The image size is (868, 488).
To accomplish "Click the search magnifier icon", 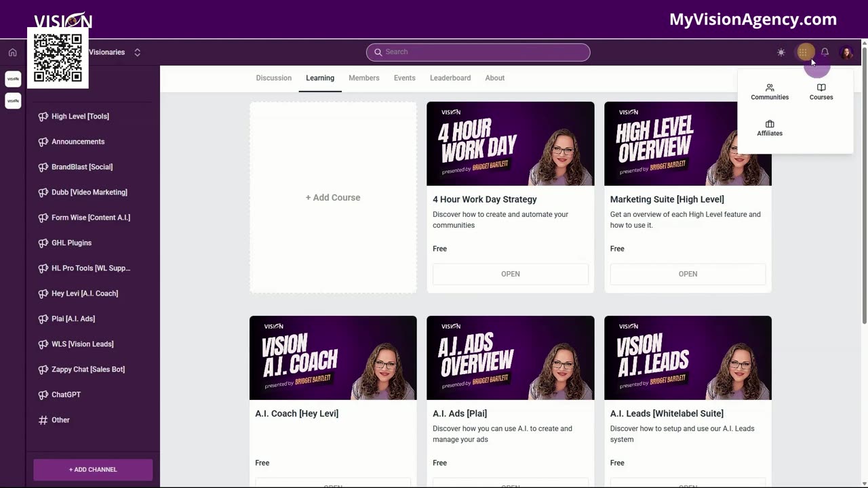I will (378, 52).
